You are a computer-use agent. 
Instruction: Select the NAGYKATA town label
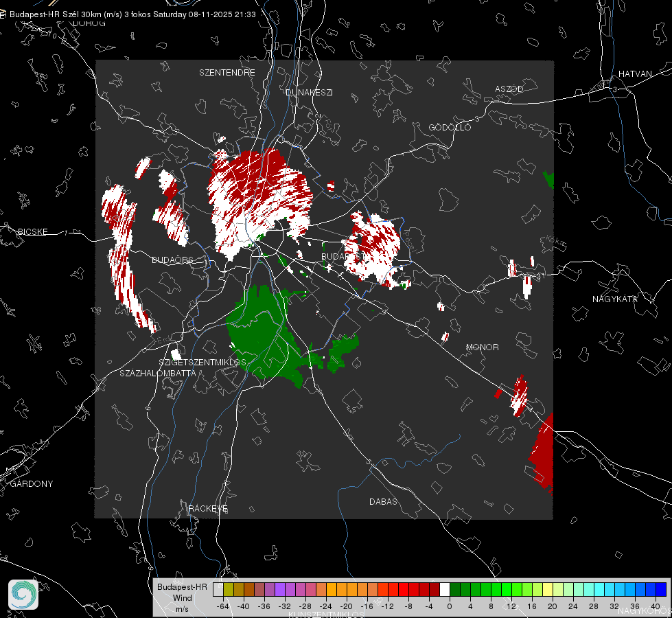614,299
